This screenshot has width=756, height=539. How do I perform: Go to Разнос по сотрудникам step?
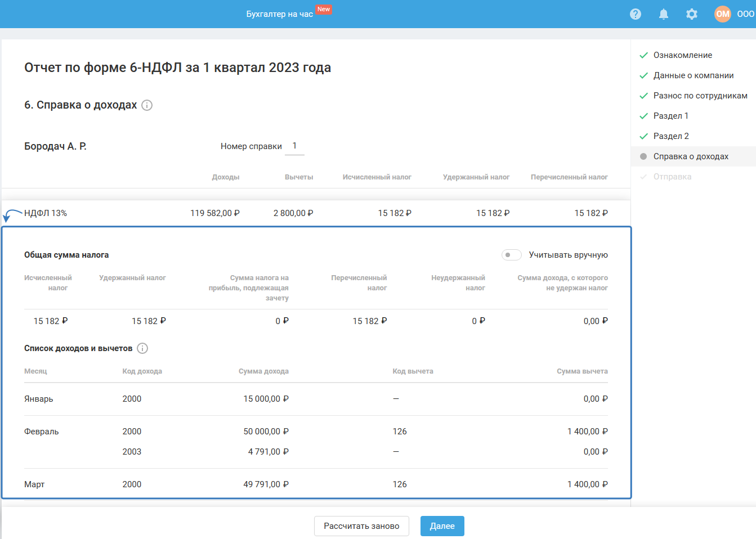700,96
